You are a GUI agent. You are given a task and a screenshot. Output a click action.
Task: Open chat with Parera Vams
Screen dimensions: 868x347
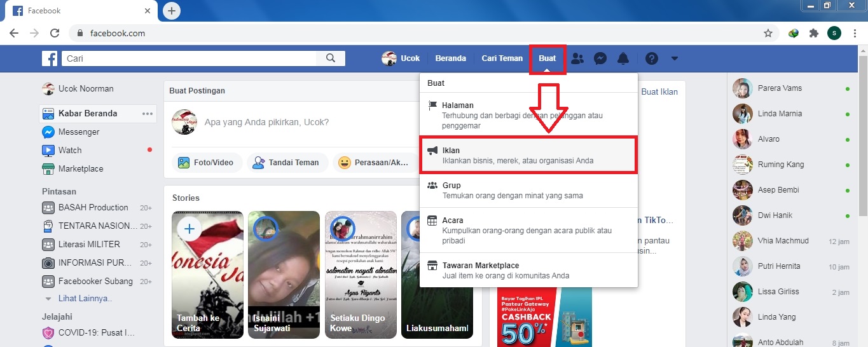click(x=790, y=88)
